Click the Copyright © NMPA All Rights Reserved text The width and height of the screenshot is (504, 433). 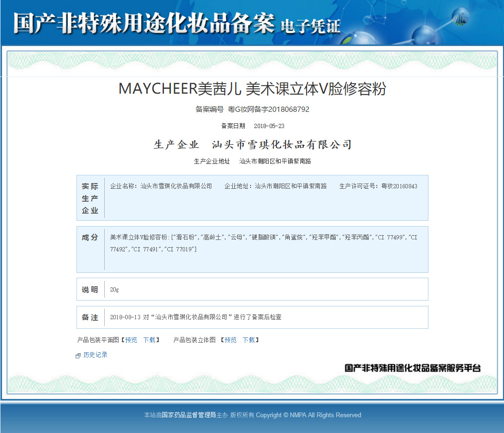tap(308, 415)
